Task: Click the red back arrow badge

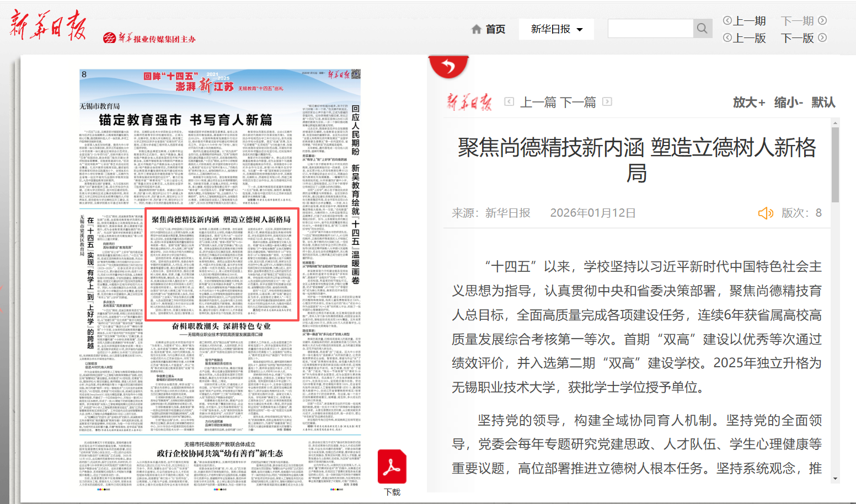Action: (448, 67)
